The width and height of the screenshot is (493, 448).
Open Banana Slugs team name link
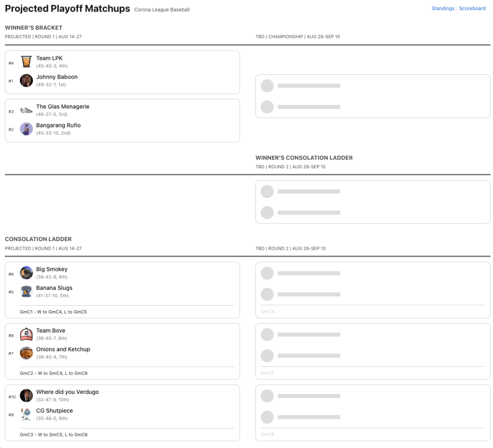coord(54,288)
